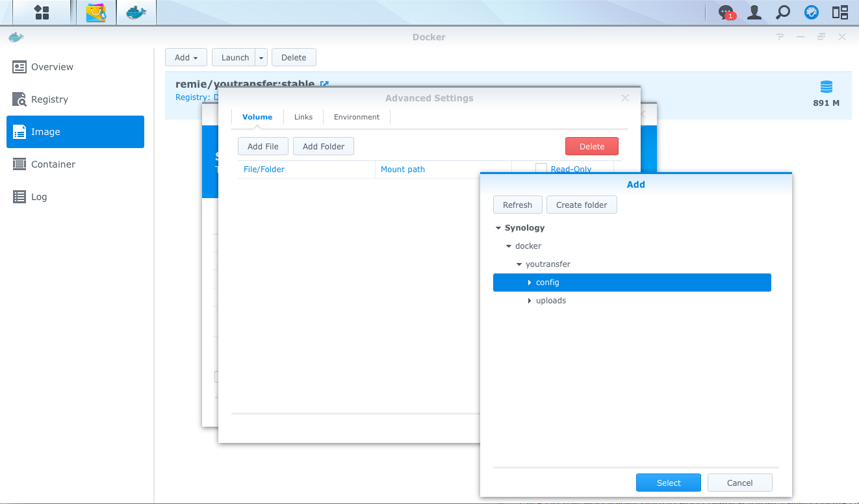The width and height of the screenshot is (859, 504).
Task: Open the DSM search tool
Action: click(x=783, y=12)
